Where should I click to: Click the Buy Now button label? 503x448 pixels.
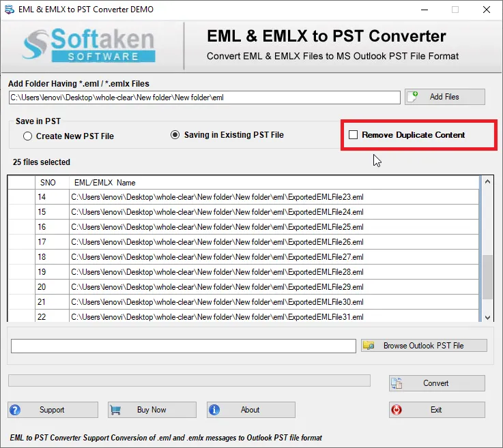coord(152,410)
